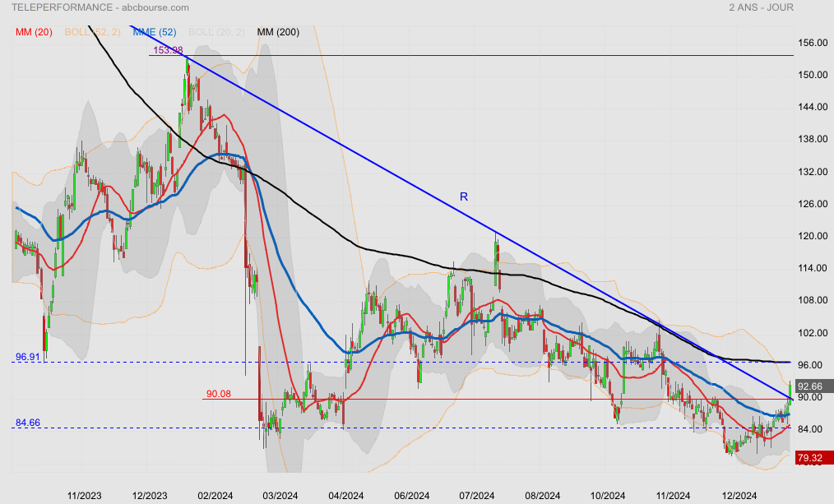Select the MM (200) legend entry
Image resolution: width=834 pixels, height=504 pixels.
(278, 32)
